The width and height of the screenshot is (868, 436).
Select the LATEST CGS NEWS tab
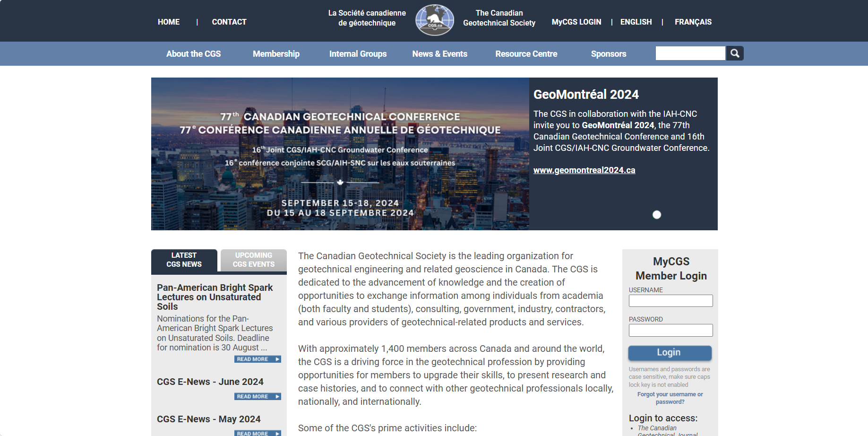click(184, 260)
